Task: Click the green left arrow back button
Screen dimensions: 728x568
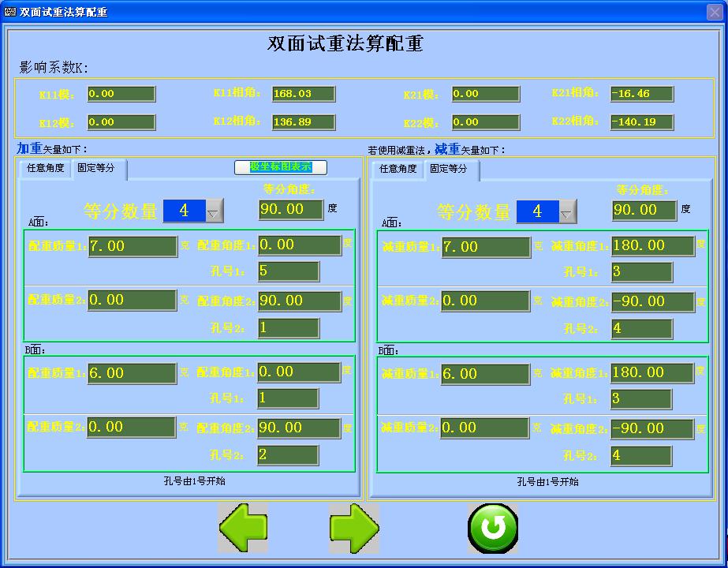Action: (243, 528)
